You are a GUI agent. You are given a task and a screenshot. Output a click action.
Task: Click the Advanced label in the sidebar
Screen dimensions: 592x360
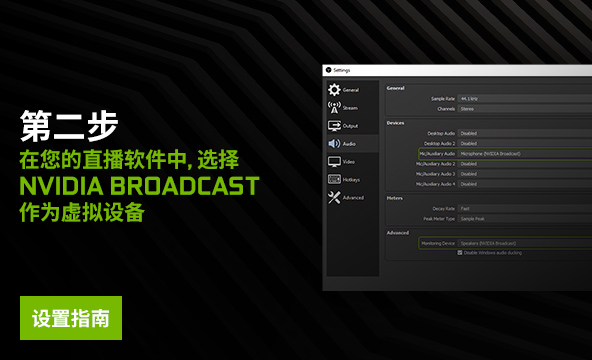(x=353, y=197)
